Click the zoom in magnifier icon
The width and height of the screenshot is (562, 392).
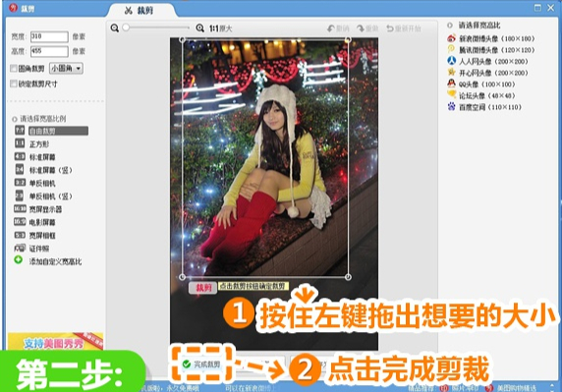point(200,28)
